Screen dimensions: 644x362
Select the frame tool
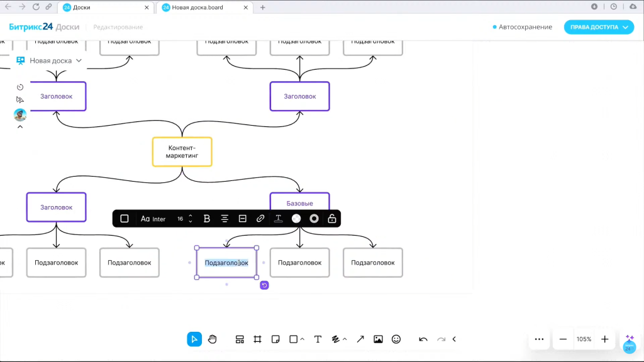(x=257, y=339)
